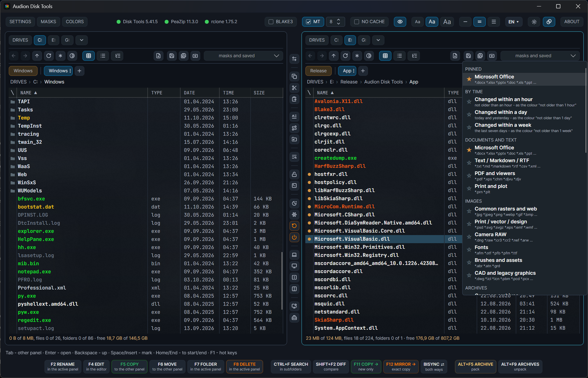
Task: Click the unlock padlock icon in center toolbar
Action: (x=294, y=174)
